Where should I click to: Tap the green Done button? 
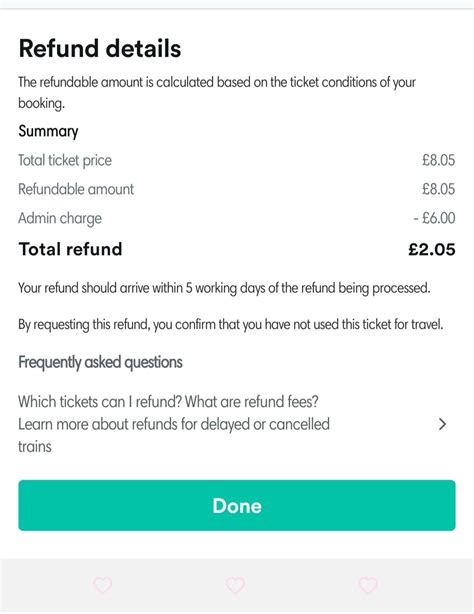tap(237, 506)
